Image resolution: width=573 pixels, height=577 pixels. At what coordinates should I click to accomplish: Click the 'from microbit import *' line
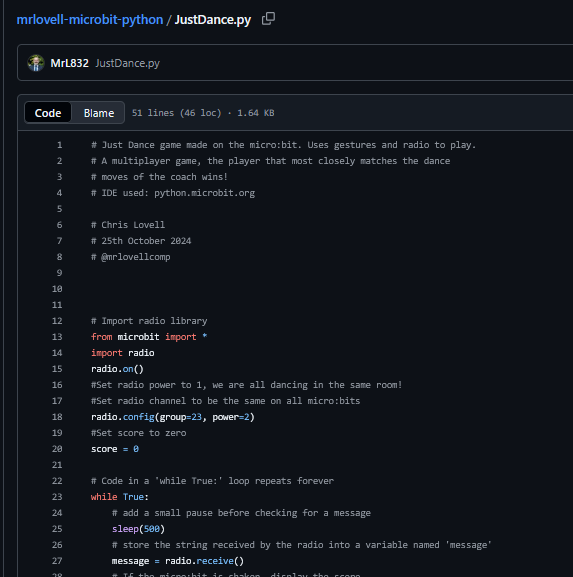tap(149, 337)
